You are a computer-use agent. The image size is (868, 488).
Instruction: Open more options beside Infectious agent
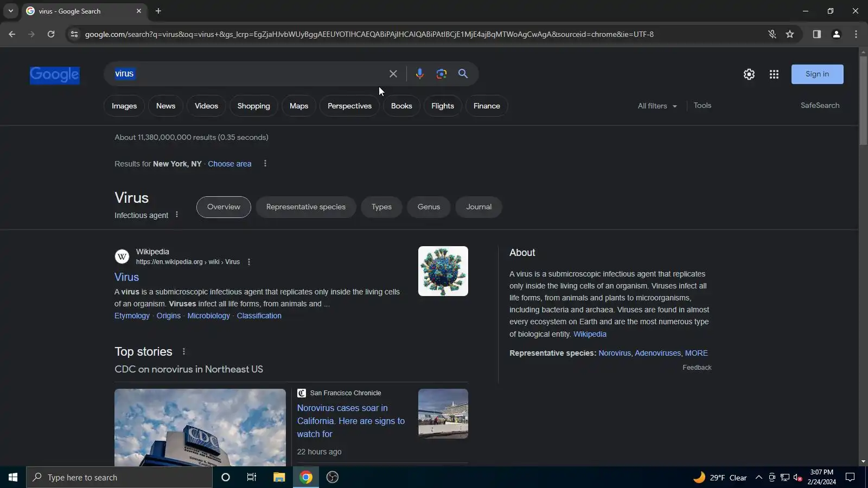pyautogui.click(x=177, y=215)
